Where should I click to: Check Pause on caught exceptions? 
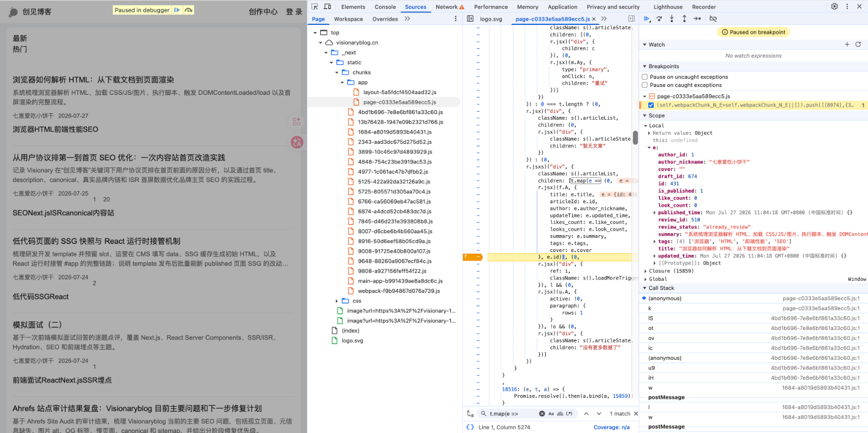coord(645,85)
